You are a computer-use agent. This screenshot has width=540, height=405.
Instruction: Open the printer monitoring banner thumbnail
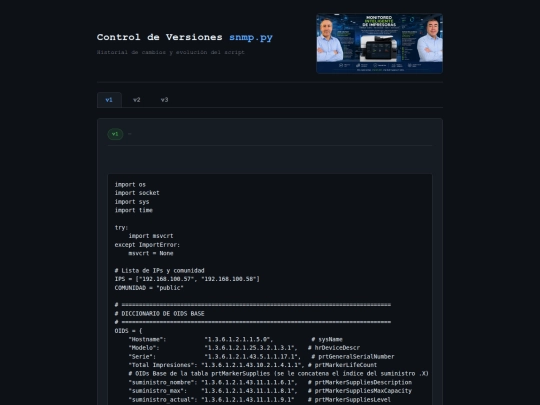pos(380,43)
